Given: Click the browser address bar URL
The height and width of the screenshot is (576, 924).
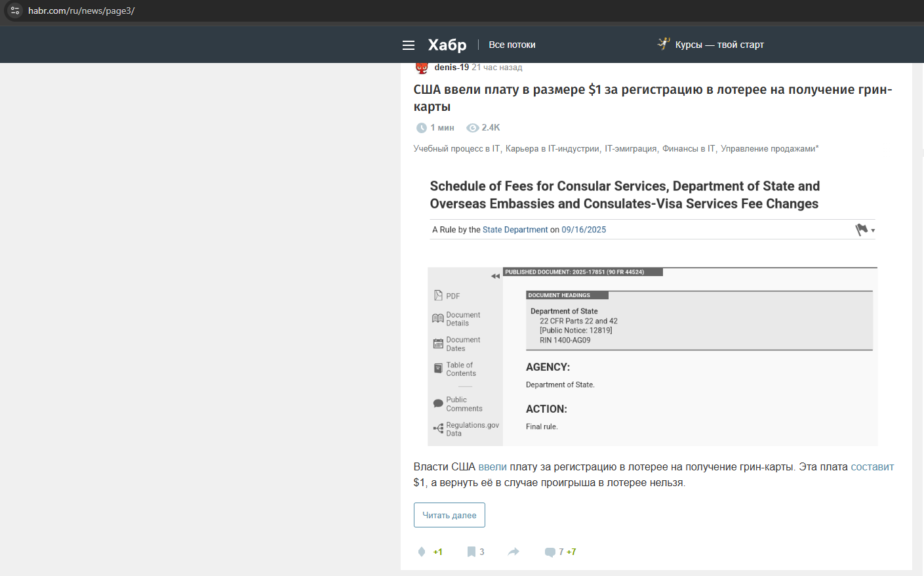Looking at the screenshot, I should click(x=81, y=10).
